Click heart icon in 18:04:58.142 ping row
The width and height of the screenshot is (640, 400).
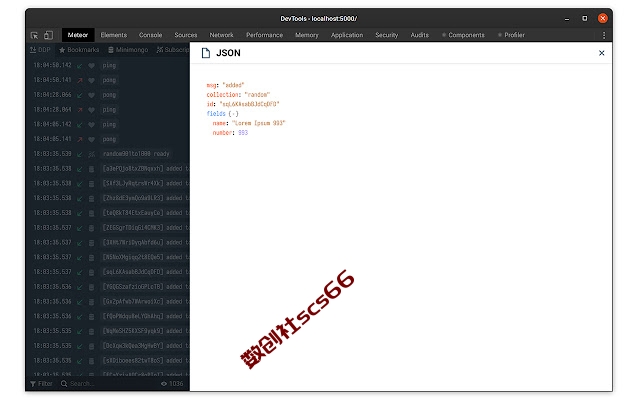click(91, 66)
